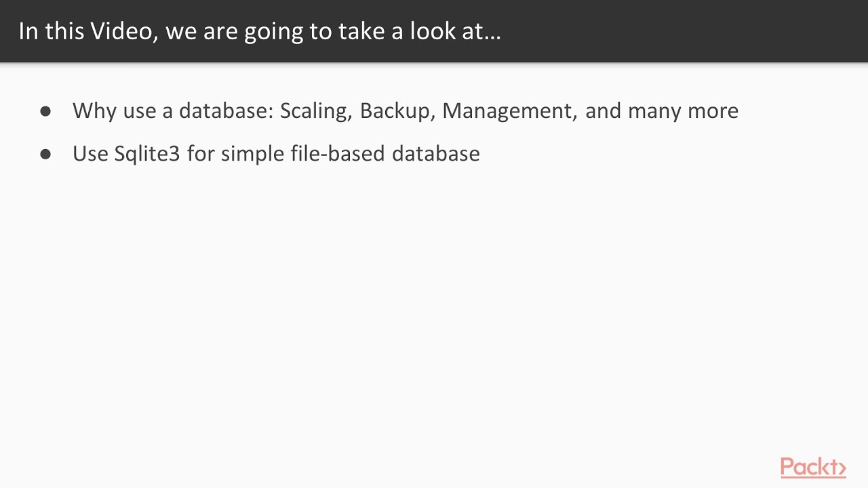The image size is (868, 488).
Task: Click the first bullet point dot
Action: pos(45,111)
